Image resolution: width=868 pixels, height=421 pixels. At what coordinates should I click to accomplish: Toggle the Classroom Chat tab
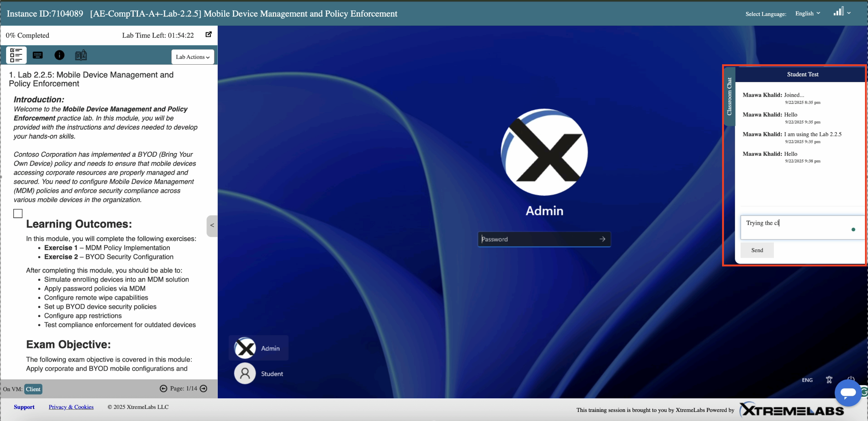click(x=729, y=96)
